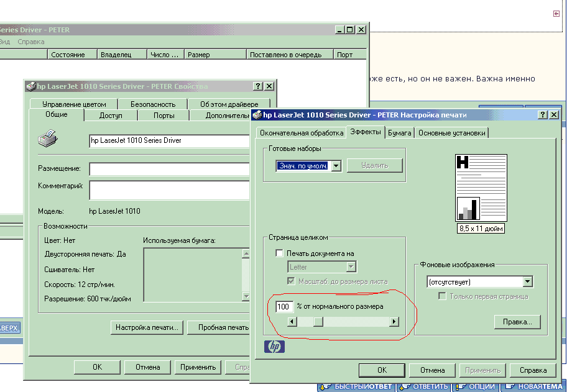Open the 'Бумага' tab
The width and height of the screenshot is (572, 392).
399,133
